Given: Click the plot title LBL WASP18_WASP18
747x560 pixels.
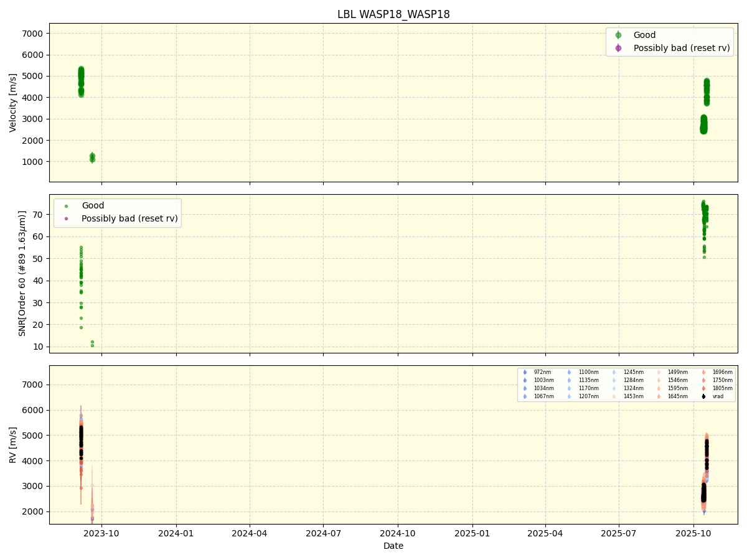Looking at the screenshot, I should pyautogui.click(x=393, y=14).
